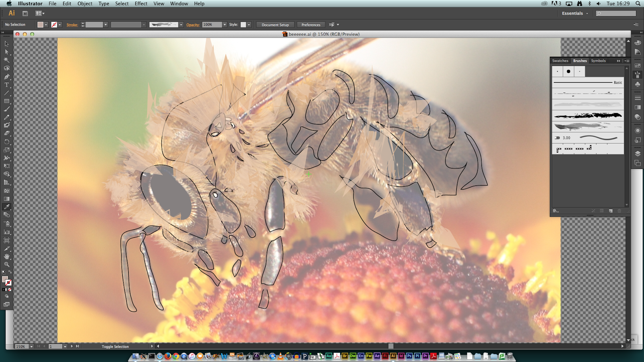
Task: Select the 3.00 calligraphic brush
Action: click(x=588, y=138)
